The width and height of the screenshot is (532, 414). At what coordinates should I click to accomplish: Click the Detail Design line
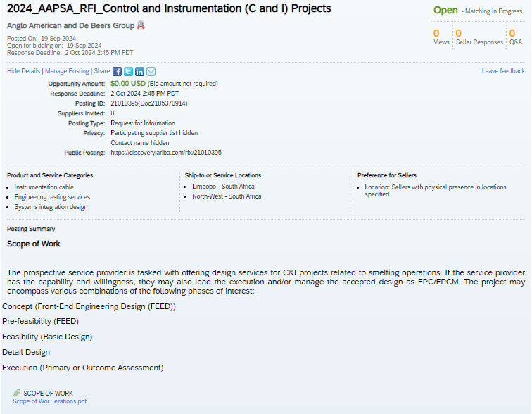pyautogui.click(x=26, y=352)
